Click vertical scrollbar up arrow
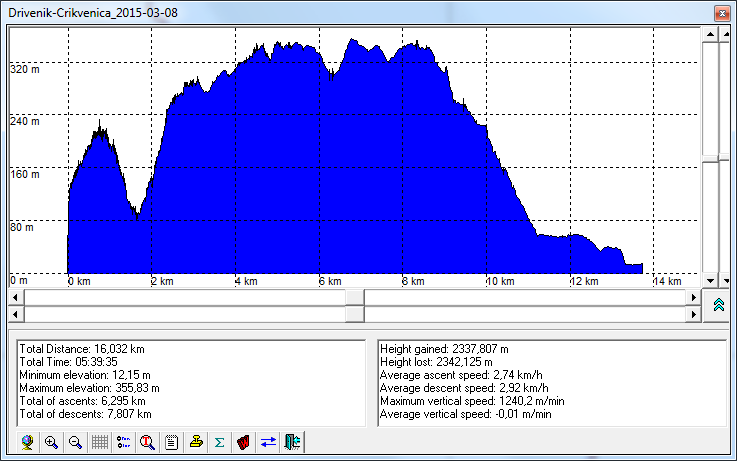Viewport: 737px width, 461px height. coord(710,34)
